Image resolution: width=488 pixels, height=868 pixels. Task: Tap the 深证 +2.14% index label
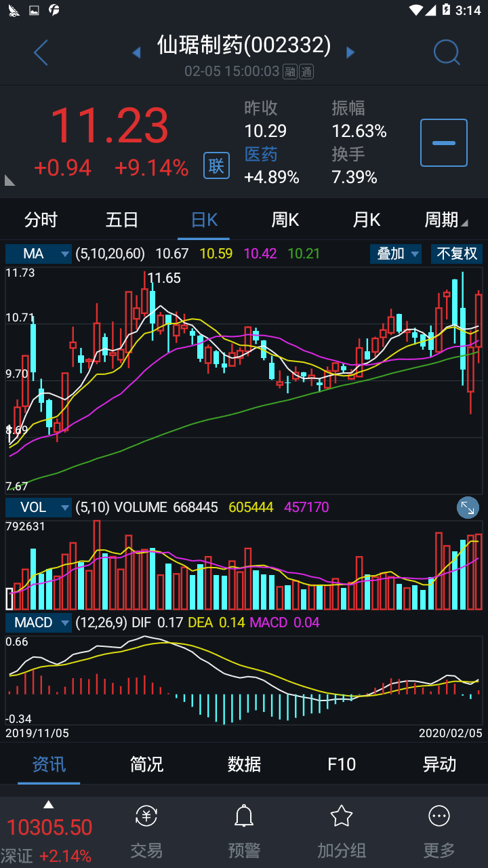click(x=46, y=856)
